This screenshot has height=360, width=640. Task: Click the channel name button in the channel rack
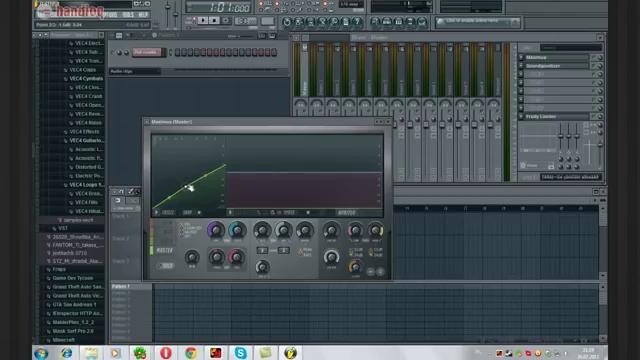[x=147, y=52]
